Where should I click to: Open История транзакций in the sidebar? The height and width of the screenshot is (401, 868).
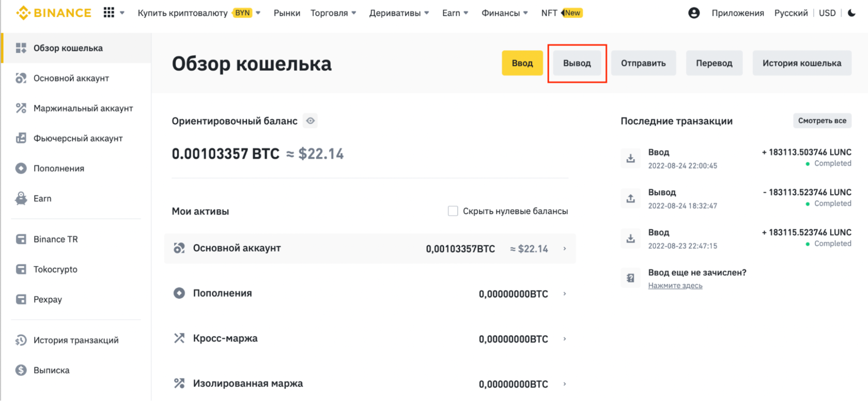[x=75, y=340]
